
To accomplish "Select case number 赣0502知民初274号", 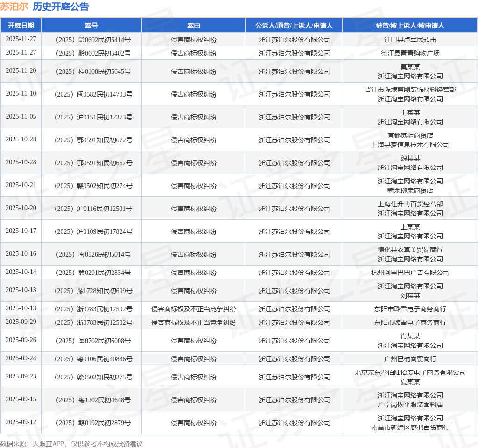I will tap(93, 186).
